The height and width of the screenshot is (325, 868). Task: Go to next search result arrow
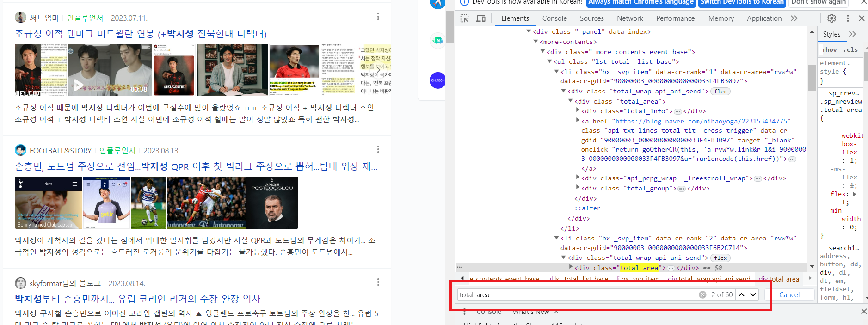[x=753, y=295]
